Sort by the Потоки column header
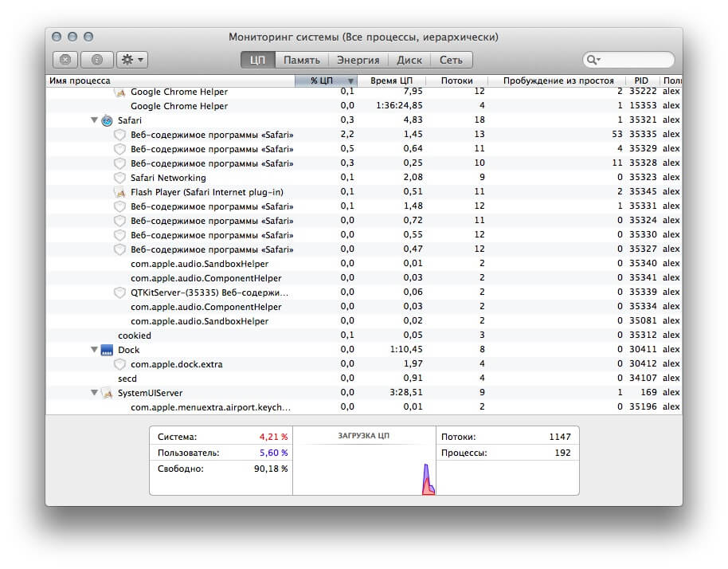Image resolution: width=728 pixels, height=569 pixels. point(457,80)
